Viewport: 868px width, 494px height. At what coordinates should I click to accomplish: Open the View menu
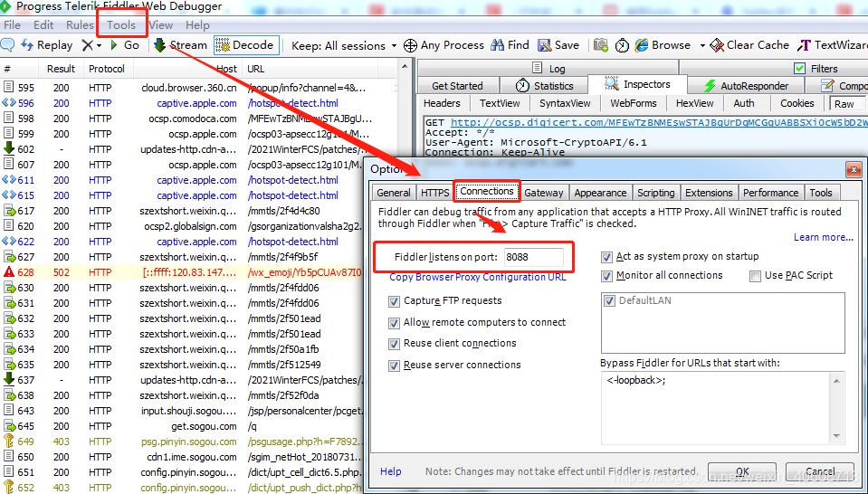(161, 25)
